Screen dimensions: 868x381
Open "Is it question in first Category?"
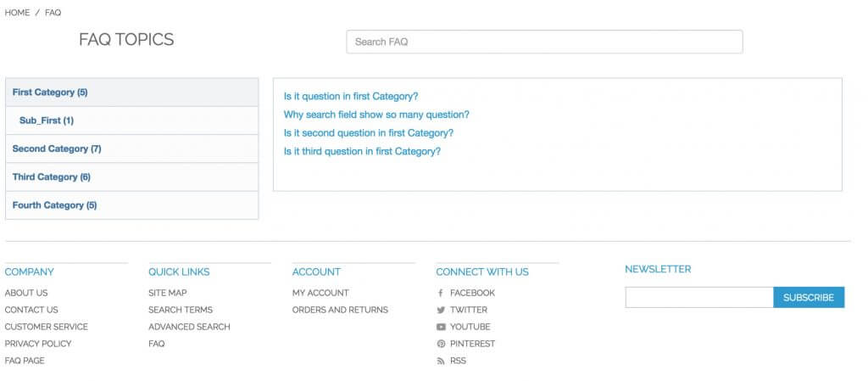(x=351, y=97)
